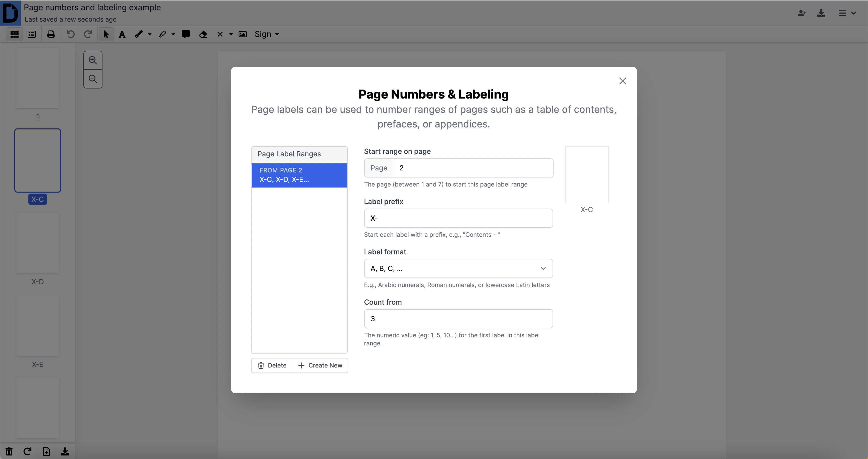Open the hamburger menu at top right

(x=847, y=13)
